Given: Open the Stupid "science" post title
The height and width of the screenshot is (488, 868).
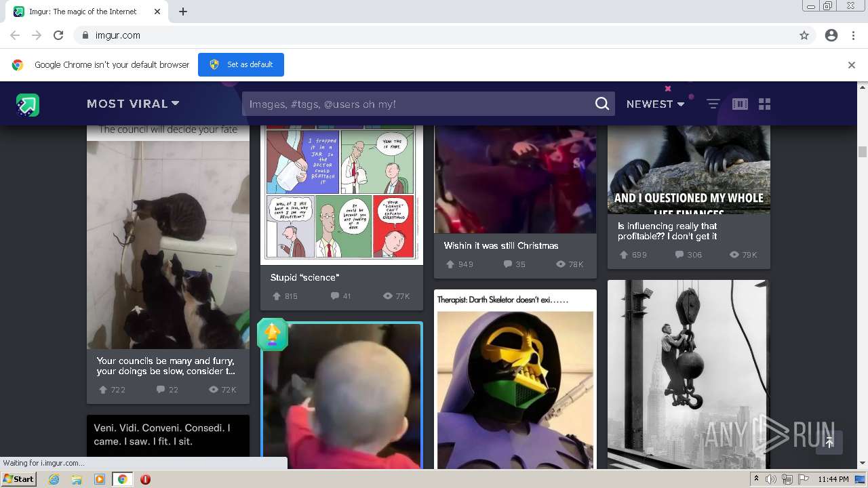Looking at the screenshot, I should point(304,277).
